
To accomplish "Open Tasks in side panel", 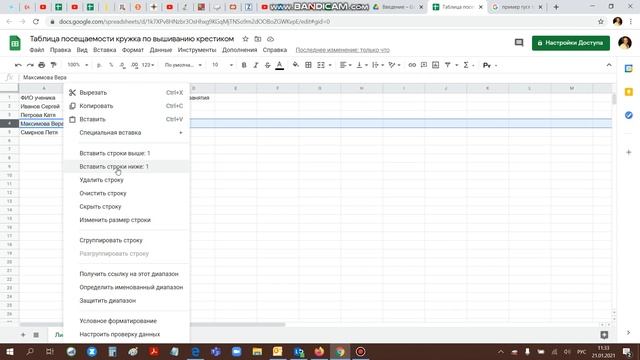I will (x=629, y=115).
